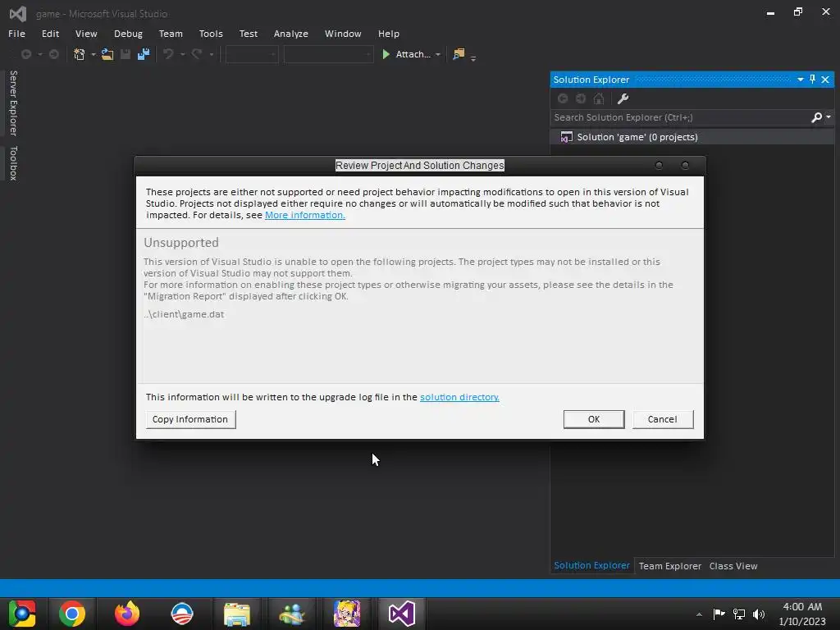Screen dimensions: 840x630
Task: Open the Edit menu
Action: click(50, 33)
